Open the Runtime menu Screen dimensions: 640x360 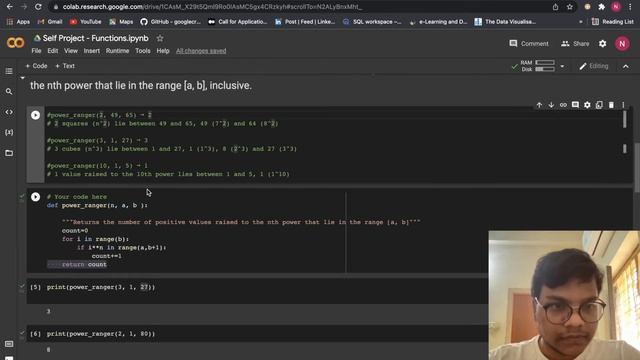click(118, 51)
